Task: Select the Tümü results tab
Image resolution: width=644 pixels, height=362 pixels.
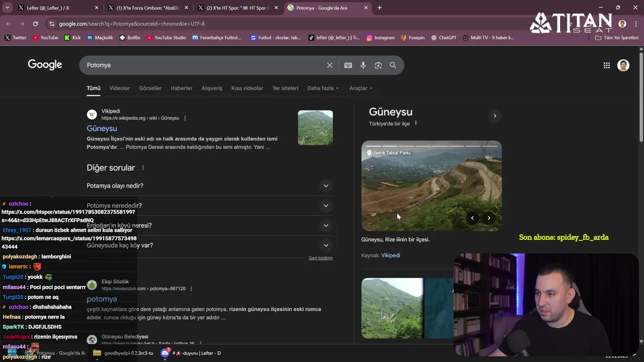Action: [94, 88]
